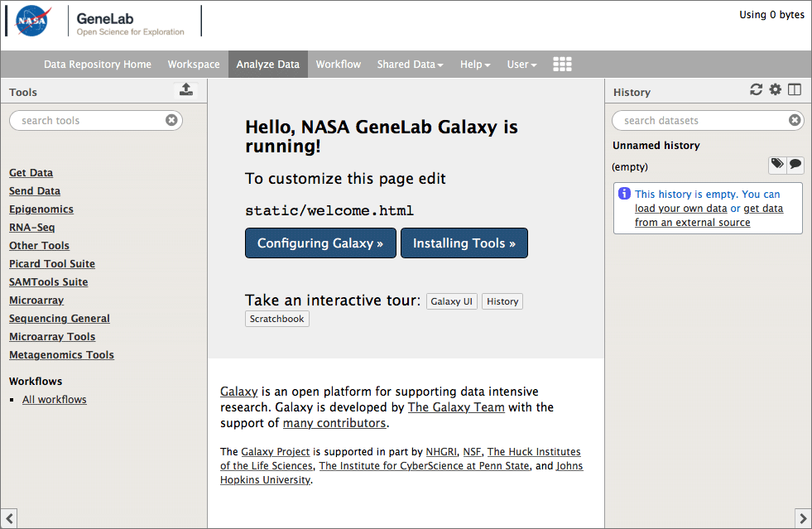Expand the Microarray Tools section
Screen dimensions: 812x529
click(52, 336)
